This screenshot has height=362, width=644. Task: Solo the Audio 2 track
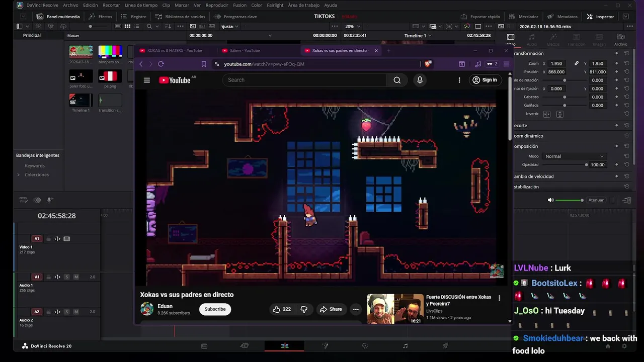(x=66, y=312)
